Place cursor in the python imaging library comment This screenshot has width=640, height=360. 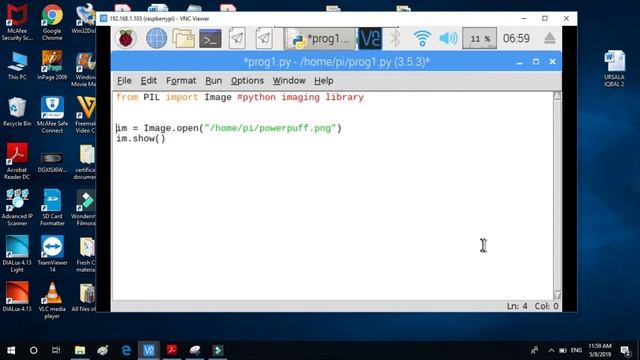click(x=300, y=98)
